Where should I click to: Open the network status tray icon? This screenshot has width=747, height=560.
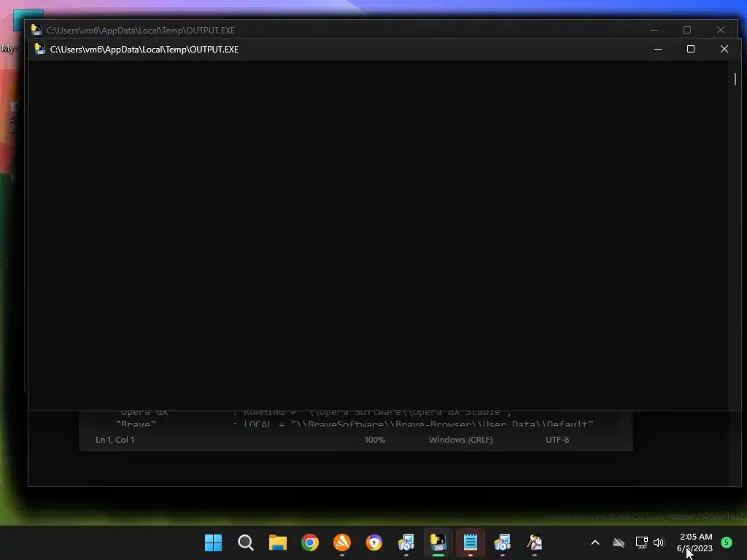[x=641, y=542]
